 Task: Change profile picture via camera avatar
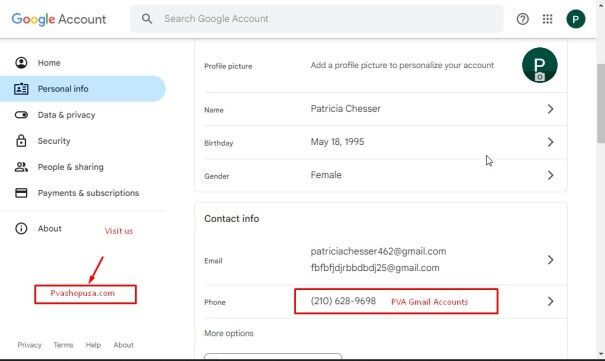(539, 65)
